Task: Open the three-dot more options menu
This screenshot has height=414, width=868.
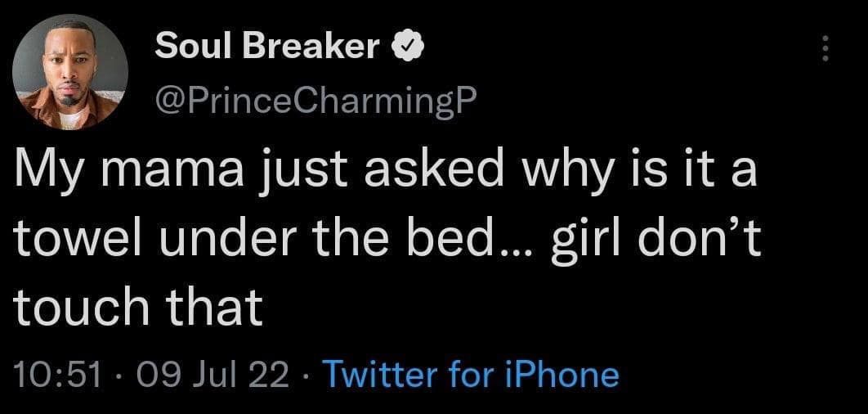Action: click(x=826, y=51)
